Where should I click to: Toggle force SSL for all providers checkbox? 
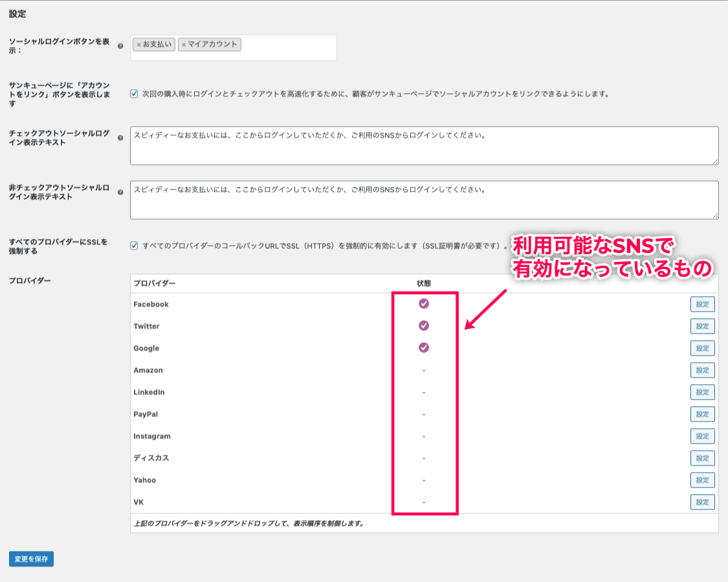point(134,246)
